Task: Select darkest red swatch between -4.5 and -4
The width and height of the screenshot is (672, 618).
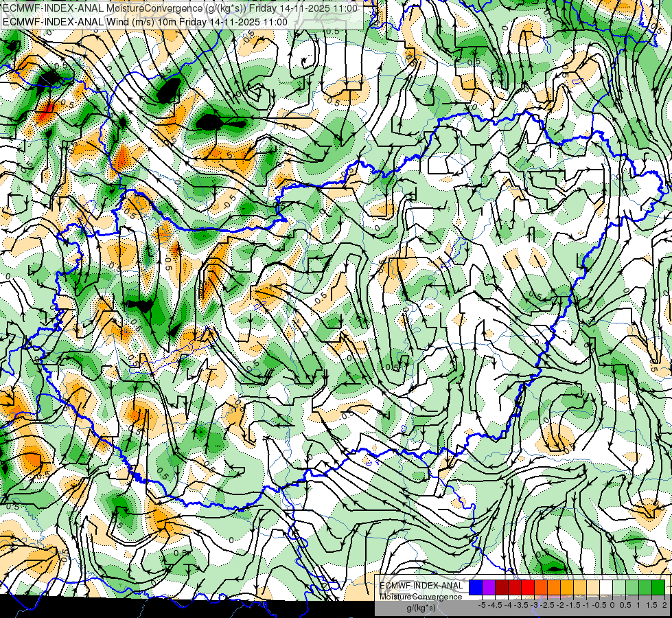Action: tap(502, 587)
